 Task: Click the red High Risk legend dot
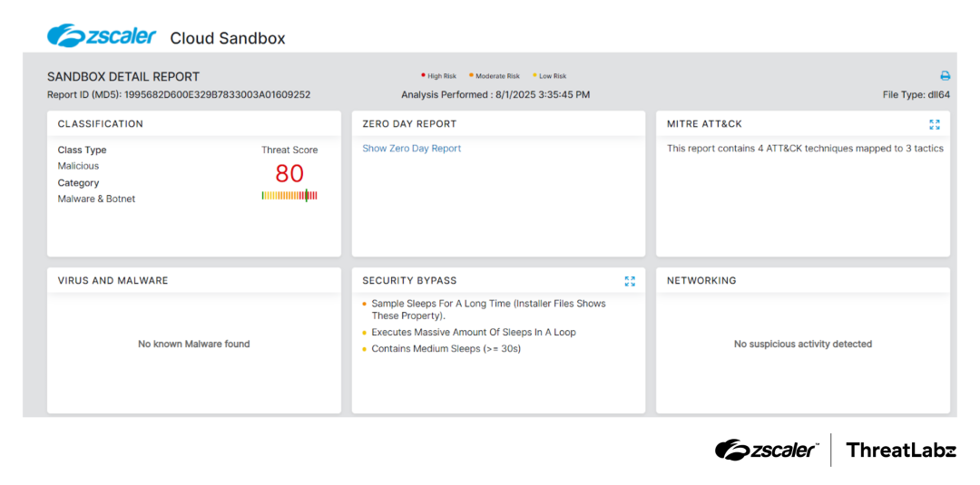(x=423, y=76)
